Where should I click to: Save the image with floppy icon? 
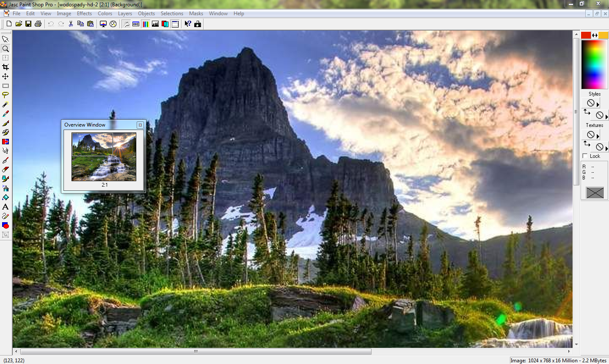(x=28, y=24)
